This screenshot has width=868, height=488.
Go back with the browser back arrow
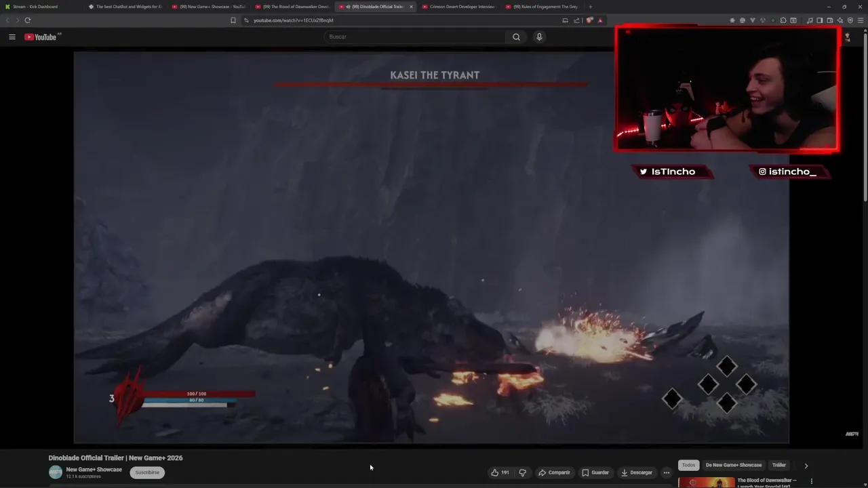[x=7, y=20]
